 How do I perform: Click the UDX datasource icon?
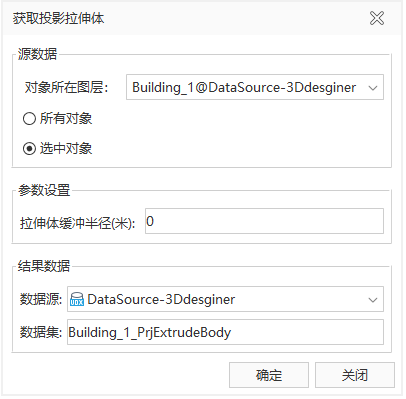(x=77, y=299)
